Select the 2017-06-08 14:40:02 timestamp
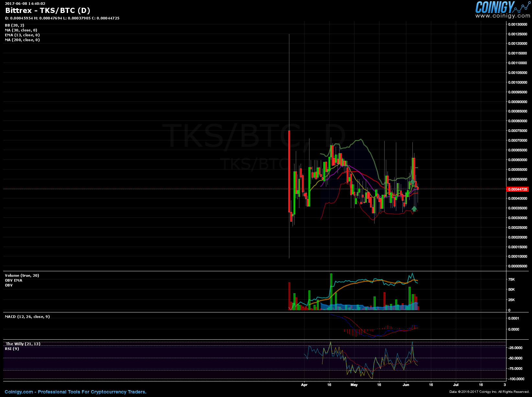Image resolution: width=532 pixels, height=397 pixels. click(x=25, y=4)
